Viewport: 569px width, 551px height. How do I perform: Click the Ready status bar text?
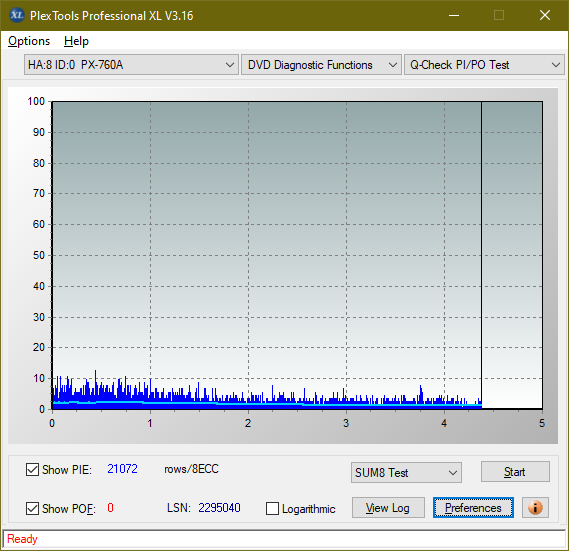tap(22, 539)
